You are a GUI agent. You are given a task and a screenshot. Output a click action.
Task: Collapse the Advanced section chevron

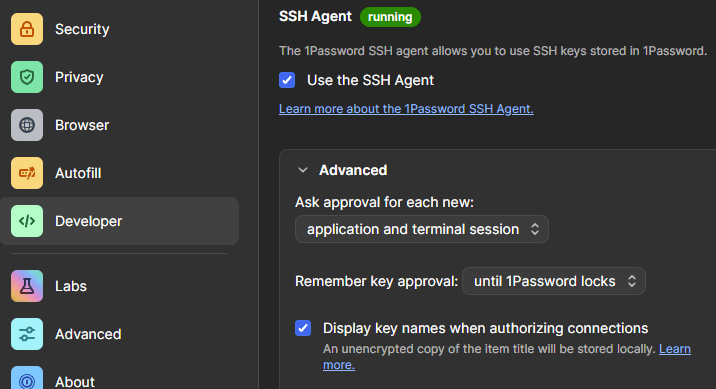pyautogui.click(x=302, y=170)
